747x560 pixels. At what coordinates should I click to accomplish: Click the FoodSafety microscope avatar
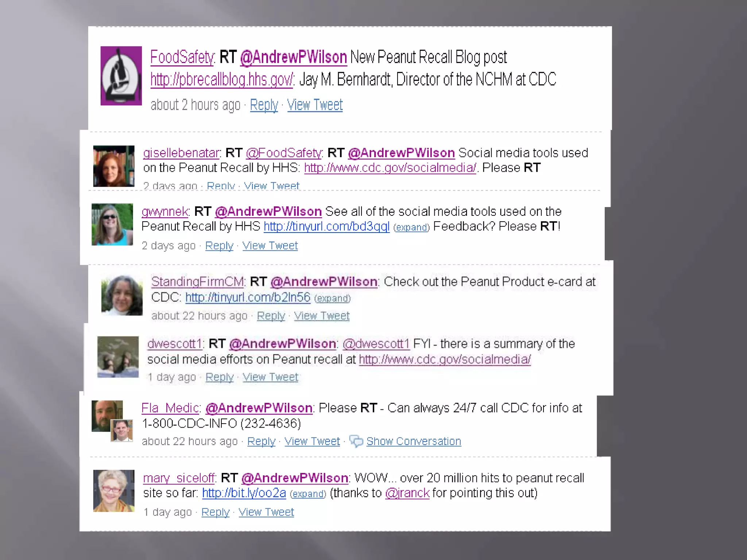coord(121,76)
